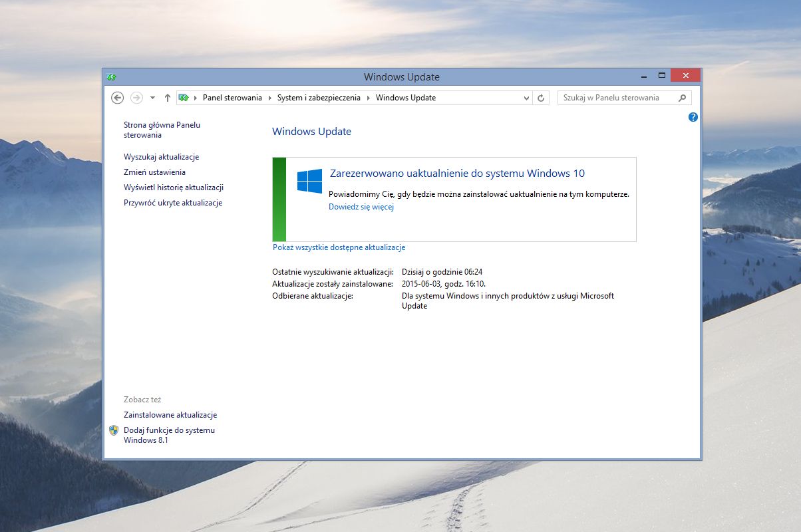This screenshot has width=801, height=532.
Task: Refresh the Windows Update page
Action: (541, 98)
